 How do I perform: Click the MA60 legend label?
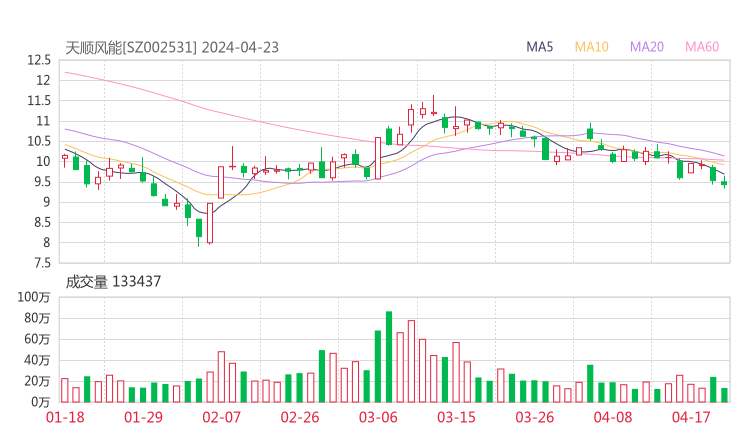702,47
